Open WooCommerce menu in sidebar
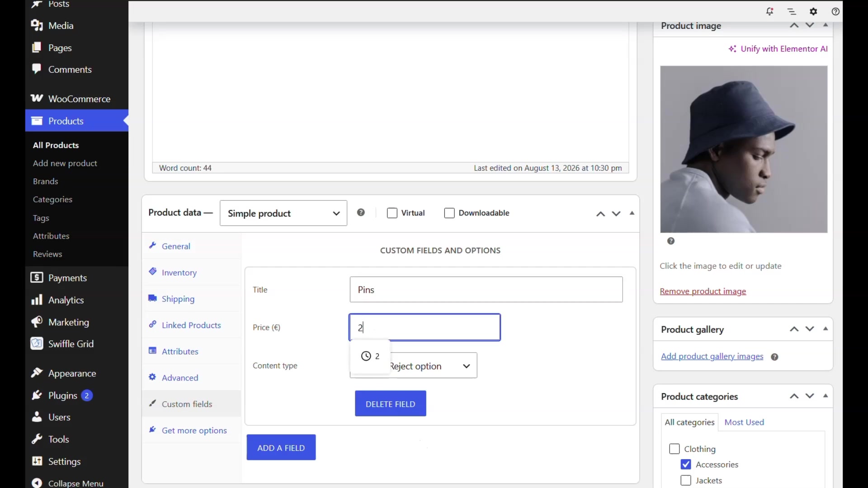This screenshot has height=488, width=868. [x=77, y=99]
